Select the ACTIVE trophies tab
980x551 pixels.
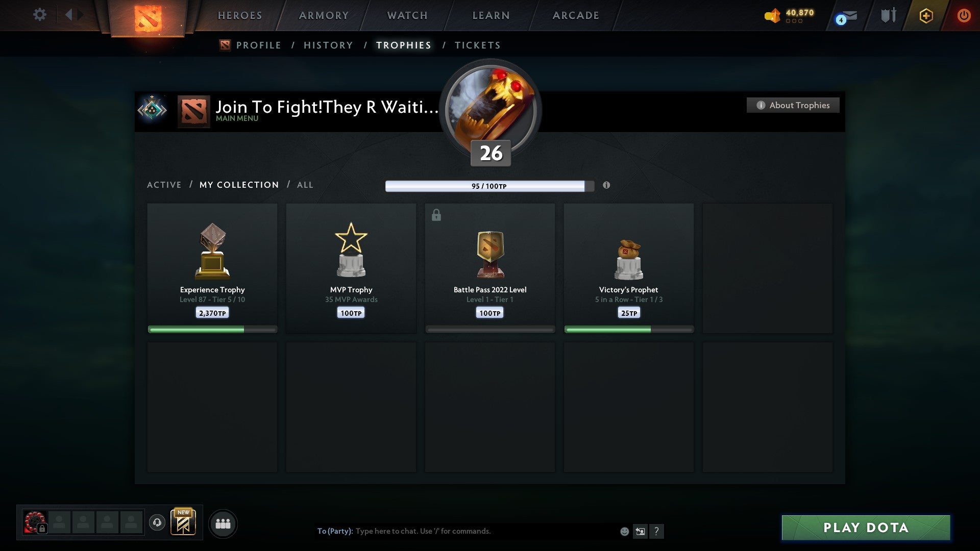[164, 185]
